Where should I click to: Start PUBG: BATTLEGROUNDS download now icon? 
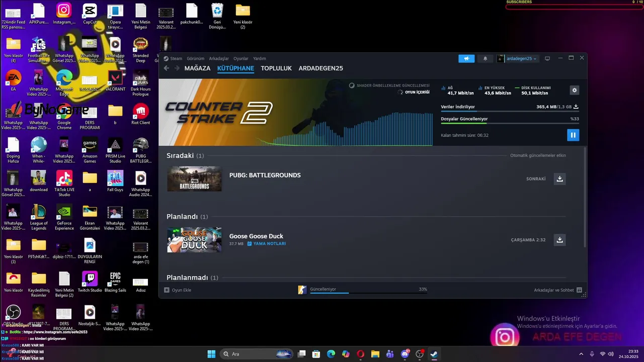pyautogui.click(x=559, y=179)
